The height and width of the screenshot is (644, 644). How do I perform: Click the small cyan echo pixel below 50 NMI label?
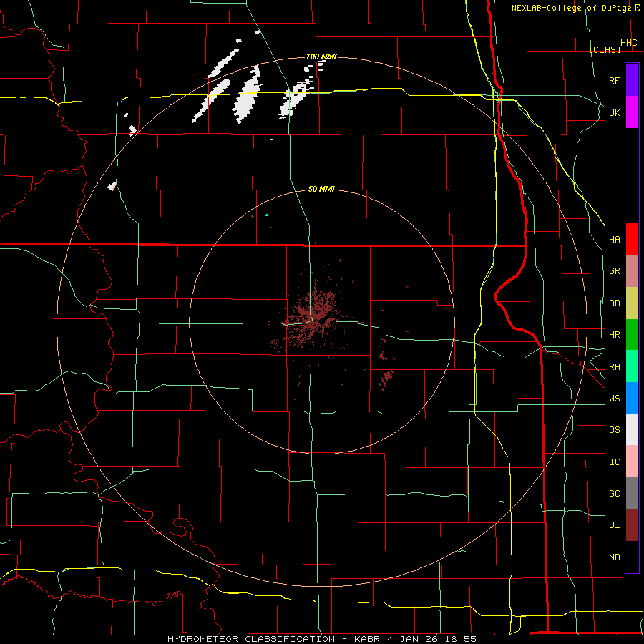pos(267,215)
